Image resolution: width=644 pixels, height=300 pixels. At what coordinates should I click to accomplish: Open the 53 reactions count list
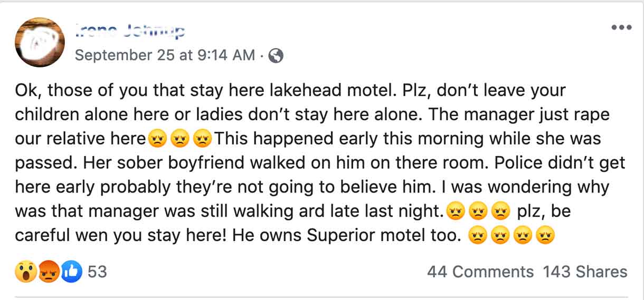coord(97,272)
